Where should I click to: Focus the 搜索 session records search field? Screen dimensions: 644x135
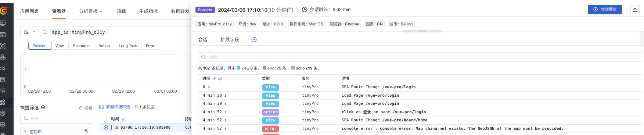[x=420, y=57]
